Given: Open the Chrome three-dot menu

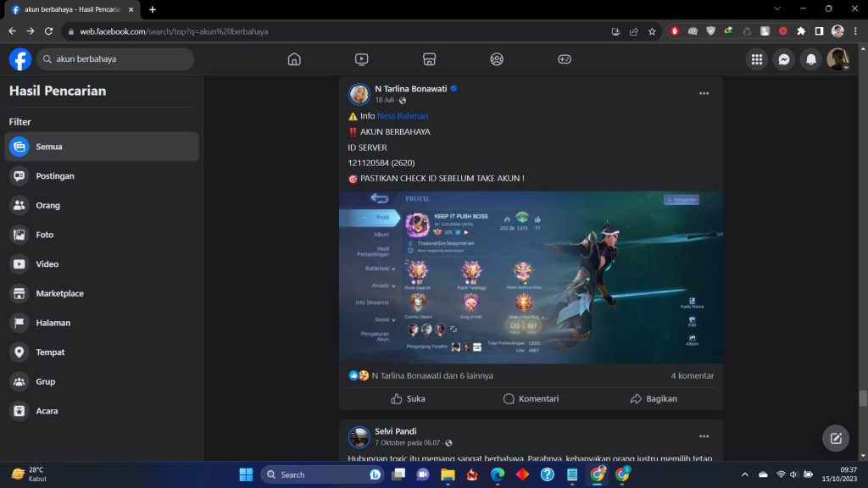Looking at the screenshot, I should 856,31.
